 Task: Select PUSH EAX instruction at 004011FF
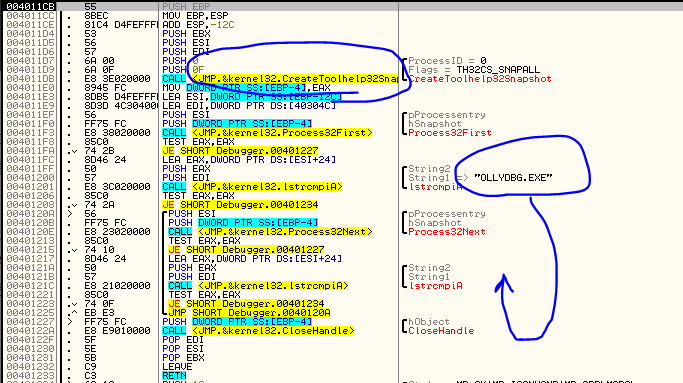186,169
